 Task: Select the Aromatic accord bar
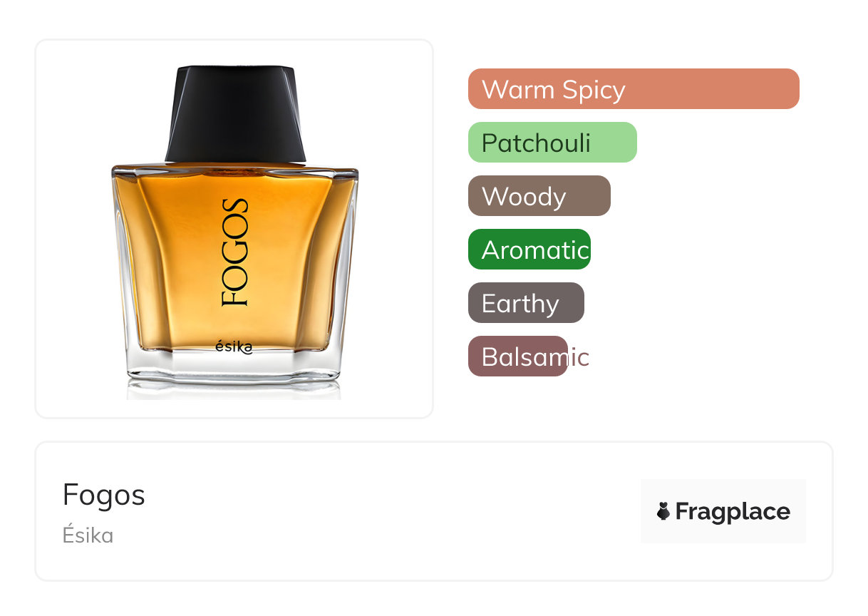click(x=529, y=250)
